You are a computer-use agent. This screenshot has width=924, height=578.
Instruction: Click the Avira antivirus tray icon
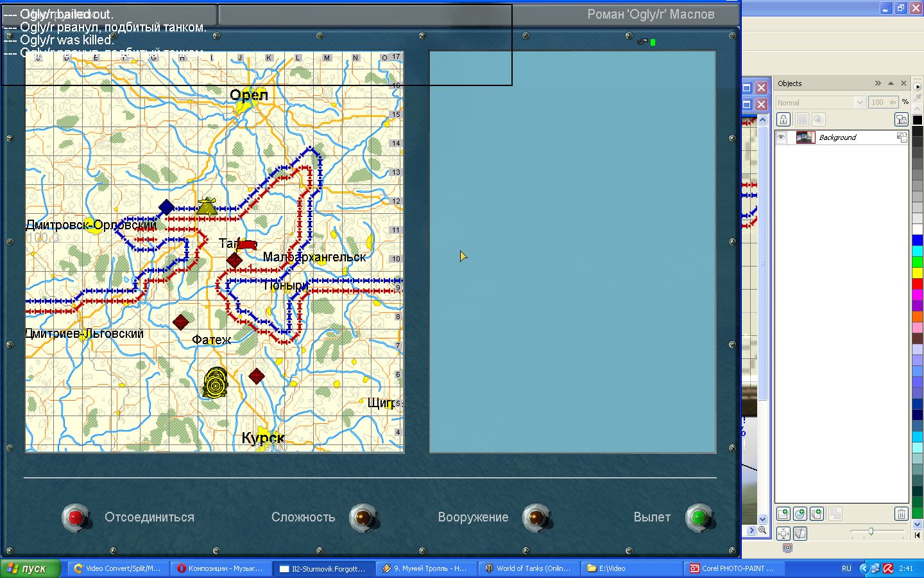tap(888, 568)
